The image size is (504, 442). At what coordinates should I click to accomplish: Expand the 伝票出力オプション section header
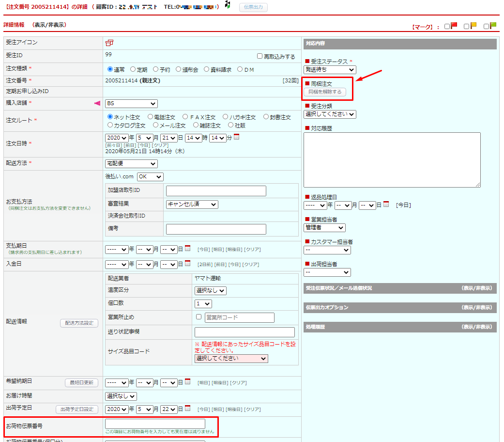click(477, 307)
